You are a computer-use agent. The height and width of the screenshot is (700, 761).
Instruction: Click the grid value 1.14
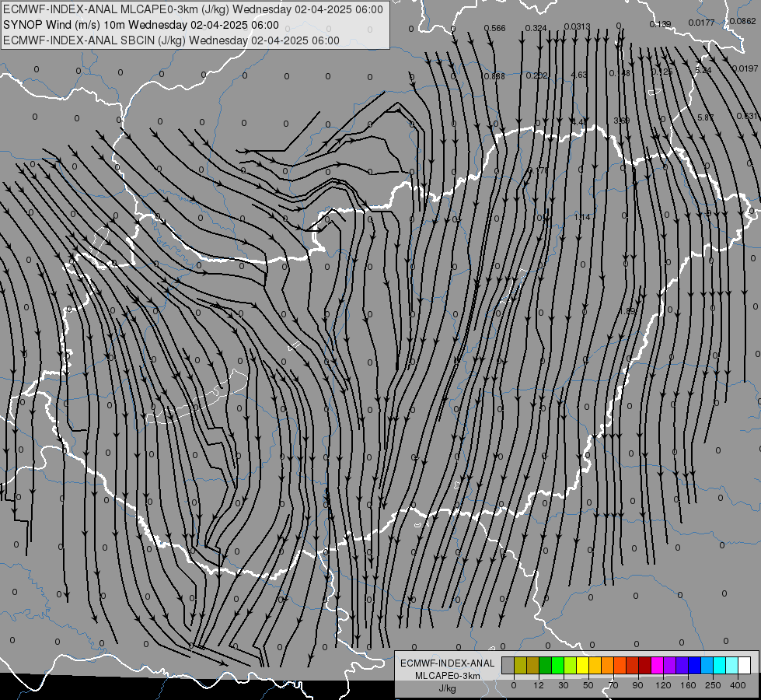click(x=582, y=217)
